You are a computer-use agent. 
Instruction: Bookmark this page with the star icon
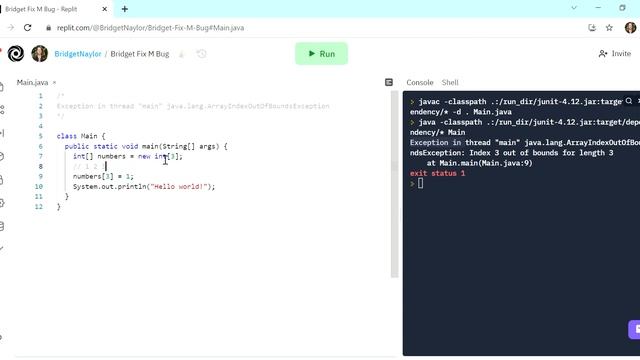(x=609, y=28)
